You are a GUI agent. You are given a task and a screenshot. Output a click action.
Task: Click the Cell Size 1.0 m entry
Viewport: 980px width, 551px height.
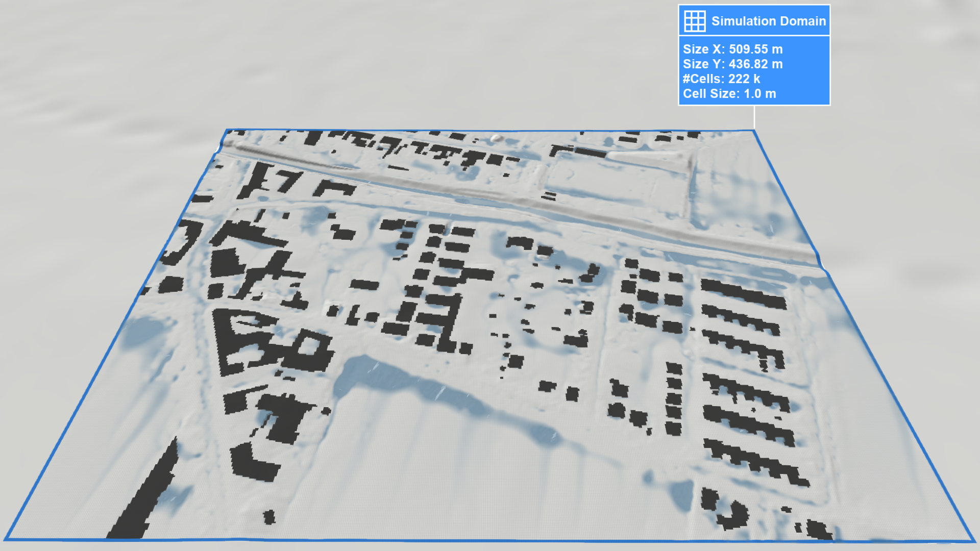tap(729, 93)
